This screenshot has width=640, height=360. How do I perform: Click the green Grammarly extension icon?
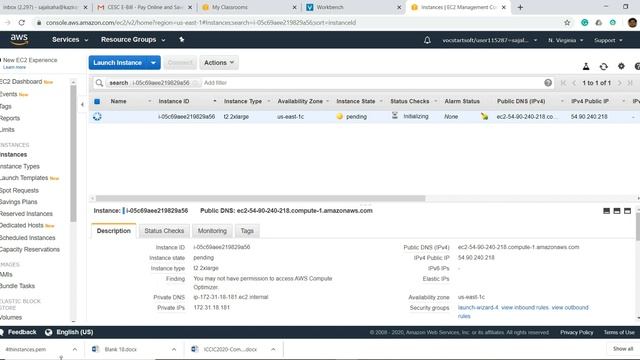584,23
